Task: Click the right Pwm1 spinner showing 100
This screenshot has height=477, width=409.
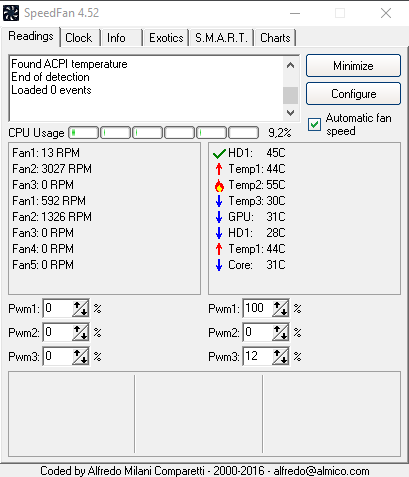Action: [280, 309]
